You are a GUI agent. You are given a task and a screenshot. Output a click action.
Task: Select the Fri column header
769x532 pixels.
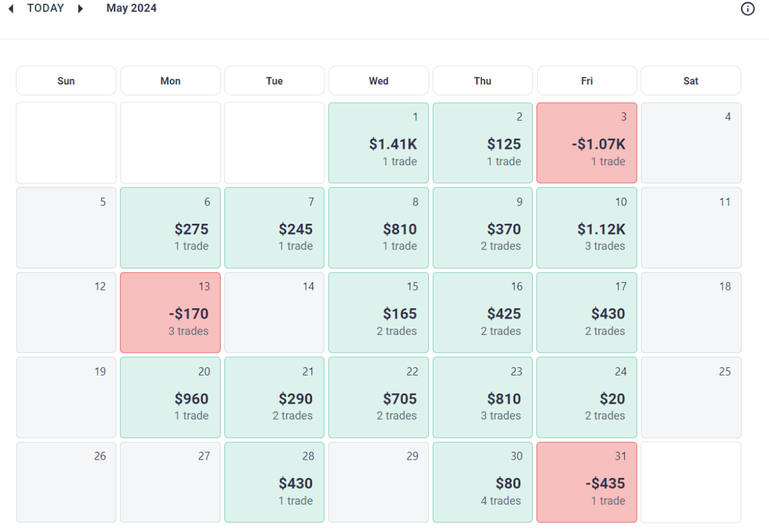click(587, 81)
